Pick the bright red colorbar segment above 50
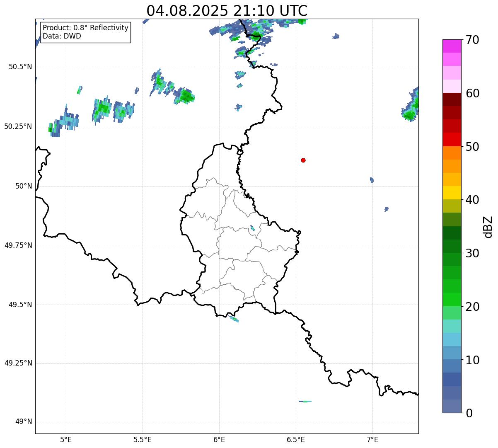This screenshot has width=498, height=448. [452, 139]
